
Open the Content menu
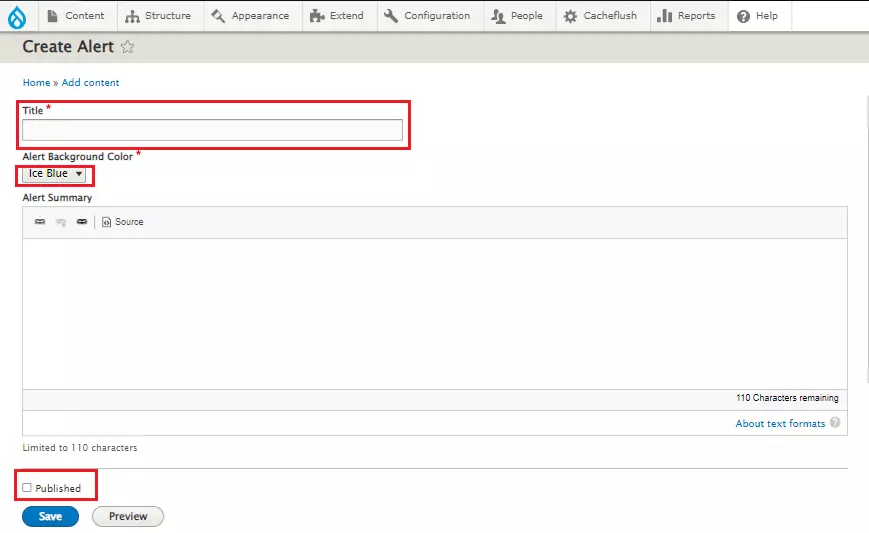click(x=76, y=16)
